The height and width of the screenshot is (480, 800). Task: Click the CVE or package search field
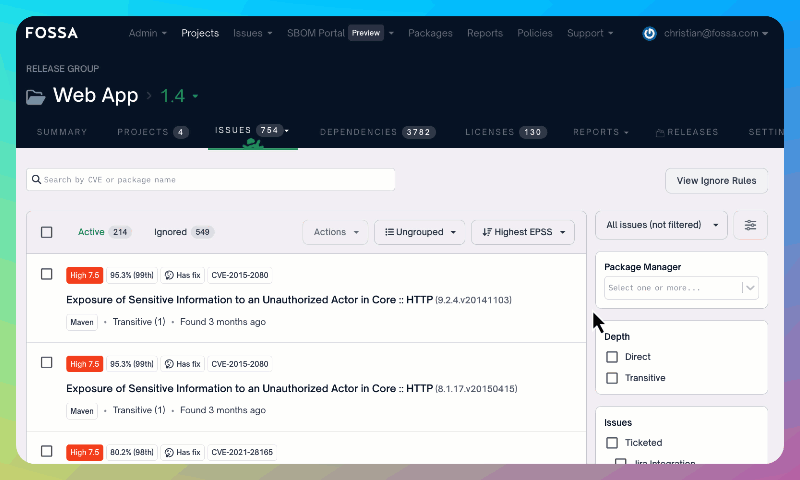tap(215, 180)
